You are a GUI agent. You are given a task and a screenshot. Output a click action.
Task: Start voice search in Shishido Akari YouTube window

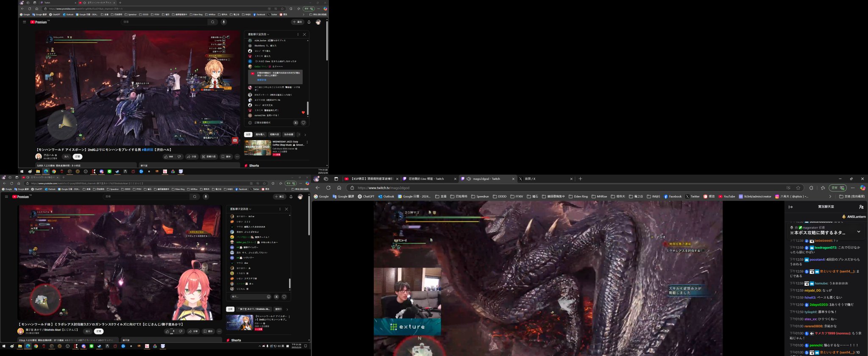pos(206,197)
